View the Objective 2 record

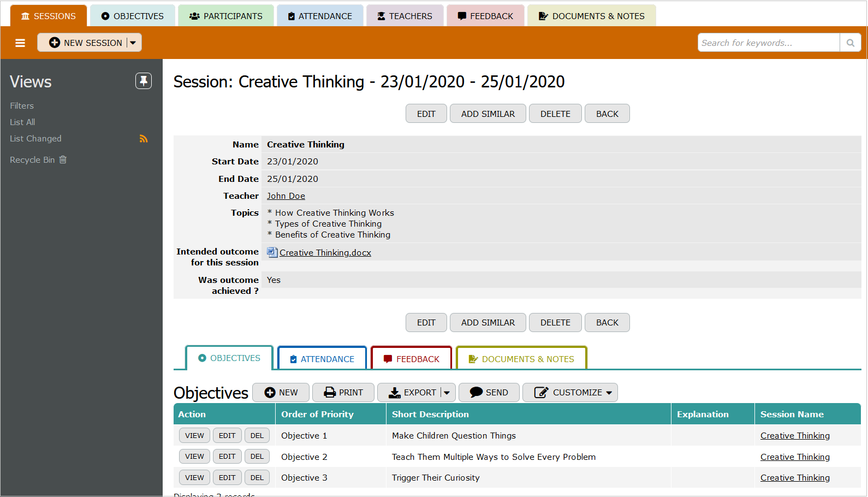[x=194, y=457]
